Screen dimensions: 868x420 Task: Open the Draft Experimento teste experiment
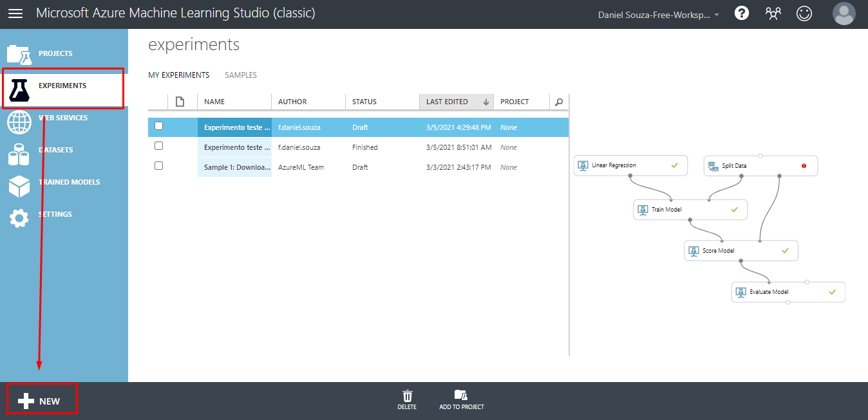click(234, 127)
